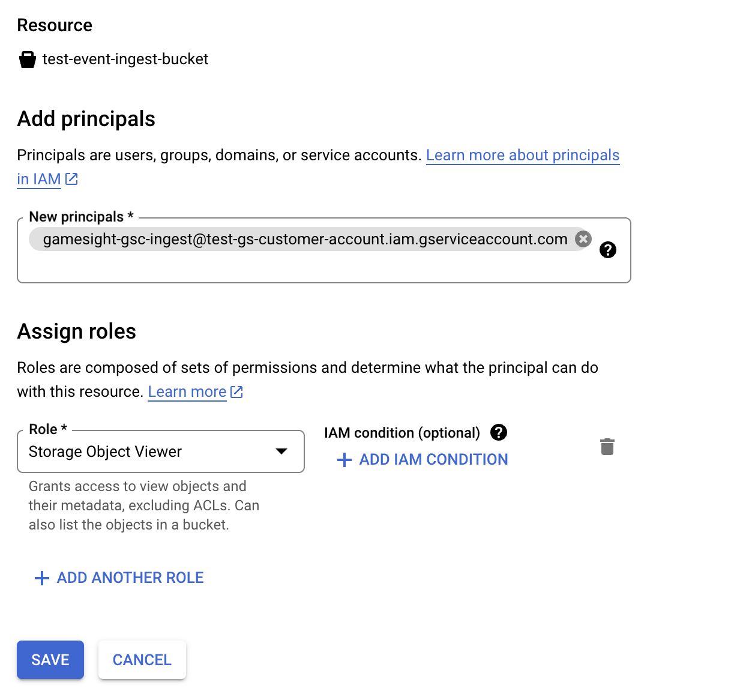This screenshot has width=743, height=700.
Task: Select the gamesight-gsc-ingest service account chip
Action: pos(305,239)
